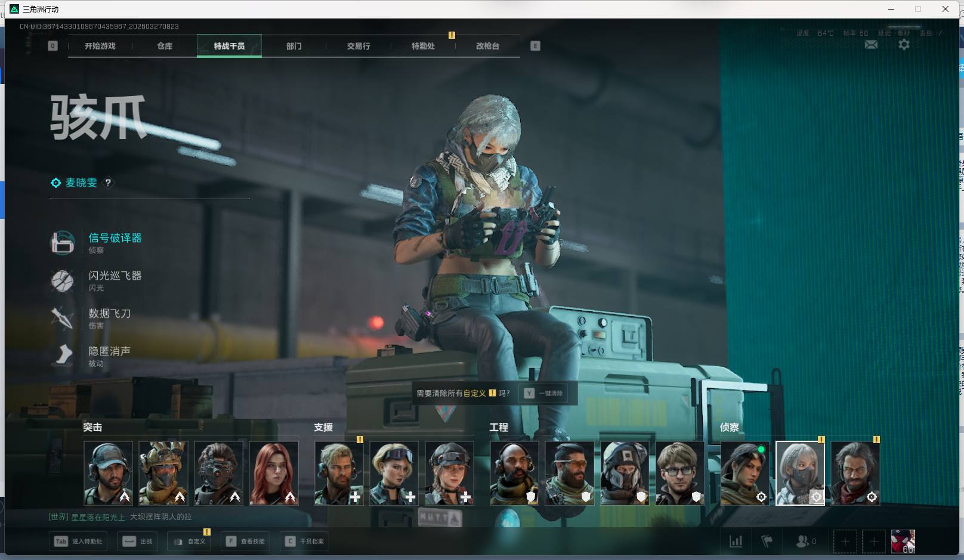This screenshot has width=964, height=560.
Task: Click the CN UID text at top
Action: (x=99, y=27)
